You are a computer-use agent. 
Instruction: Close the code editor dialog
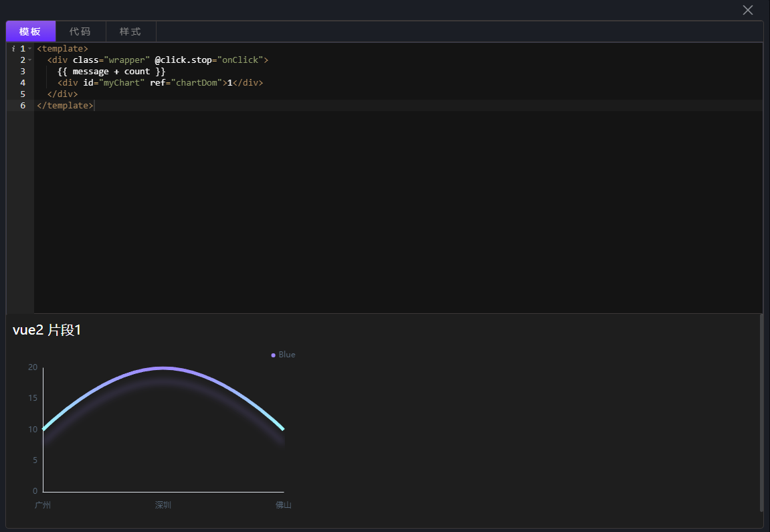pos(747,10)
